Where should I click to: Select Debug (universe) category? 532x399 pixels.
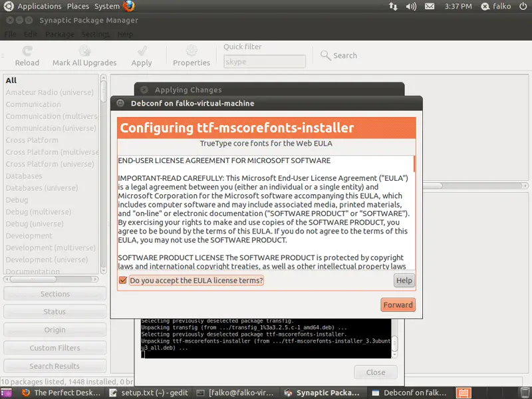point(35,224)
